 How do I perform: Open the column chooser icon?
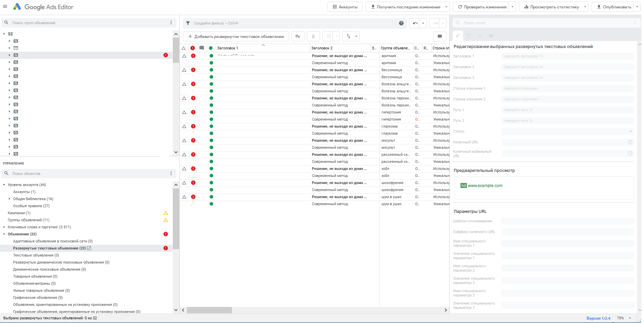pos(439,36)
